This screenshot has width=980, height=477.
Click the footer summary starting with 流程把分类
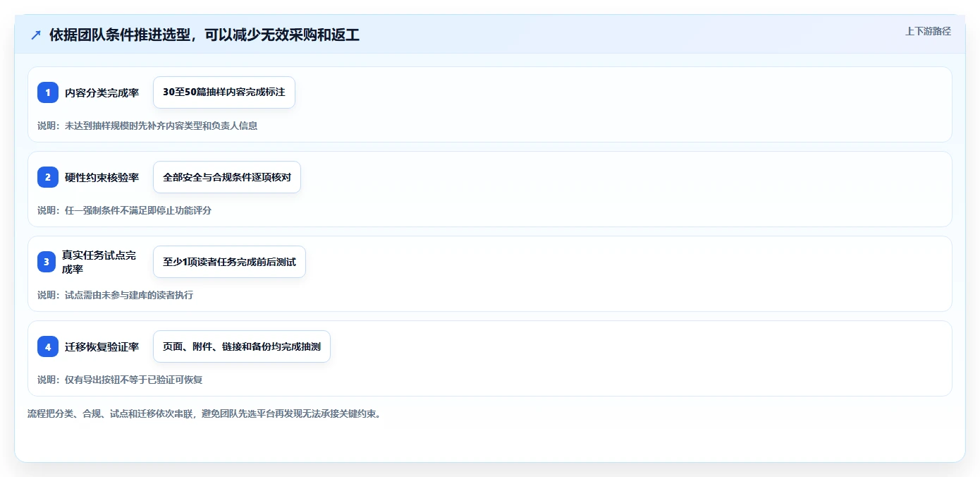click(x=204, y=413)
